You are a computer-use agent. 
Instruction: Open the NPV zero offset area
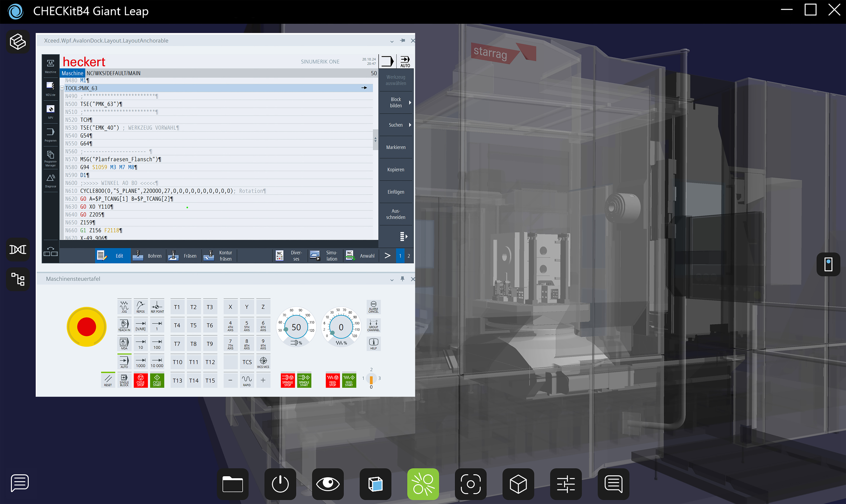click(x=51, y=112)
